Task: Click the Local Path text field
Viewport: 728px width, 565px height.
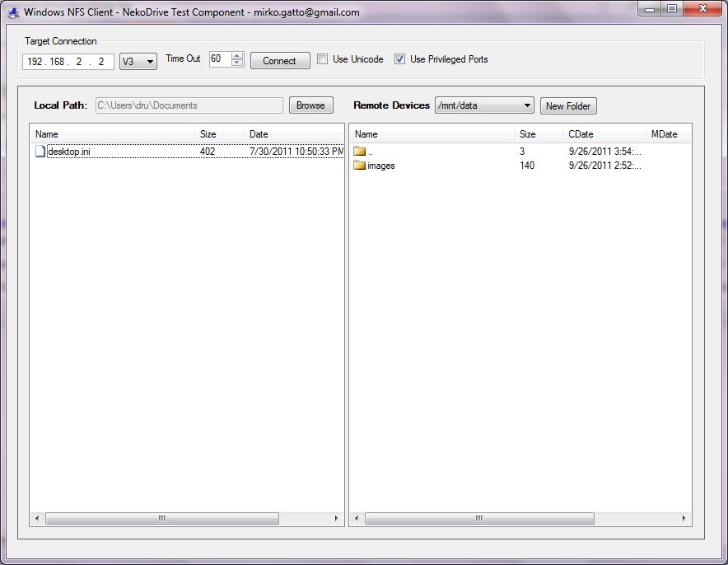Action: pos(189,105)
